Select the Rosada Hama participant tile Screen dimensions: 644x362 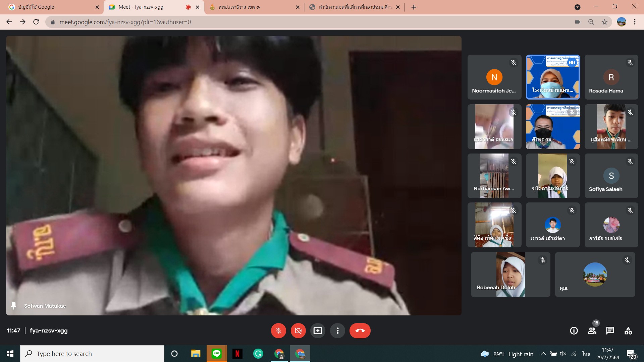click(611, 77)
